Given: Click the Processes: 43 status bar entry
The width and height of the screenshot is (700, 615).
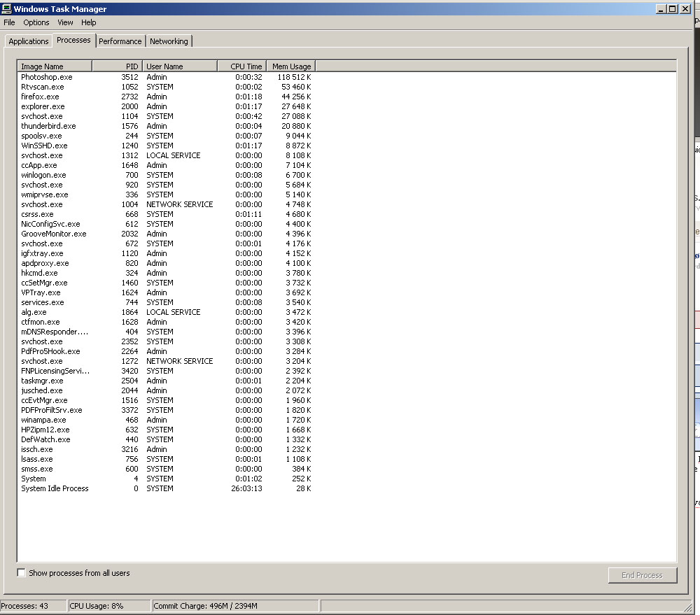Looking at the screenshot, I should click(33, 606).
